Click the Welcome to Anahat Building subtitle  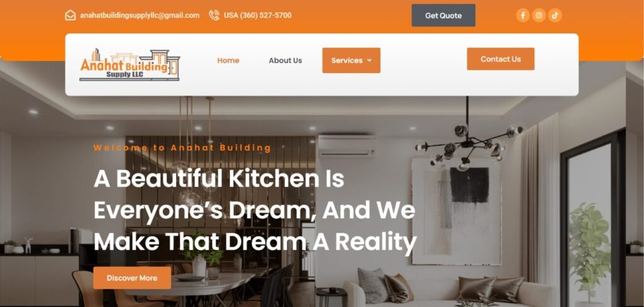coord(182,148)
